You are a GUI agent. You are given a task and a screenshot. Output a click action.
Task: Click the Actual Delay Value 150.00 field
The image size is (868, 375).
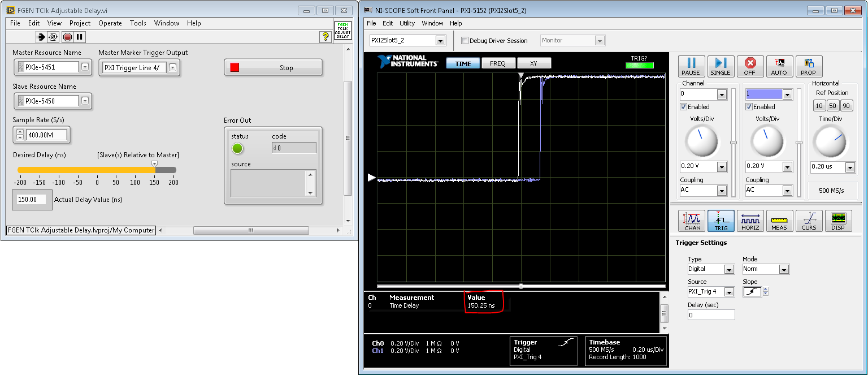point(31,199)
